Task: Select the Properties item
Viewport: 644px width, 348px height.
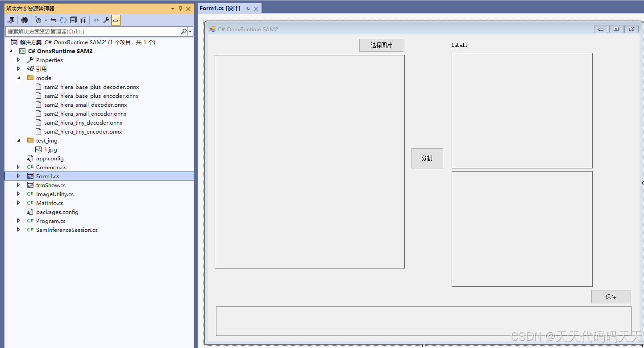Action: pyautogui.click(x=50, y=60)
